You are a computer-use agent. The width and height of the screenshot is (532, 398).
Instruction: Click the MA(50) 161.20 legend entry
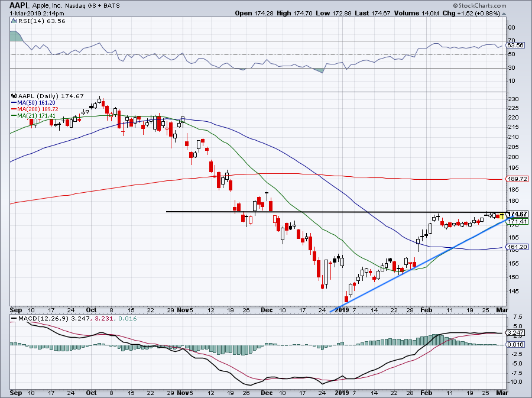(x=33, y=102)
